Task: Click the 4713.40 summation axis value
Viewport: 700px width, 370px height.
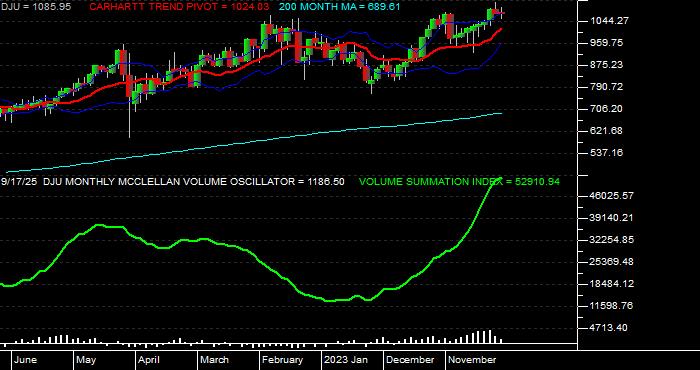Action: [x=609, y=328]
